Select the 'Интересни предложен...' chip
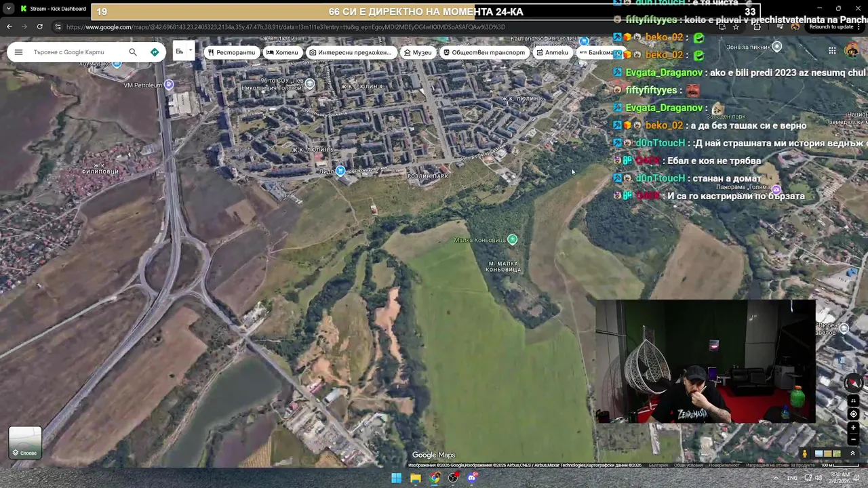The image size is (868, 488). (350, 52)
